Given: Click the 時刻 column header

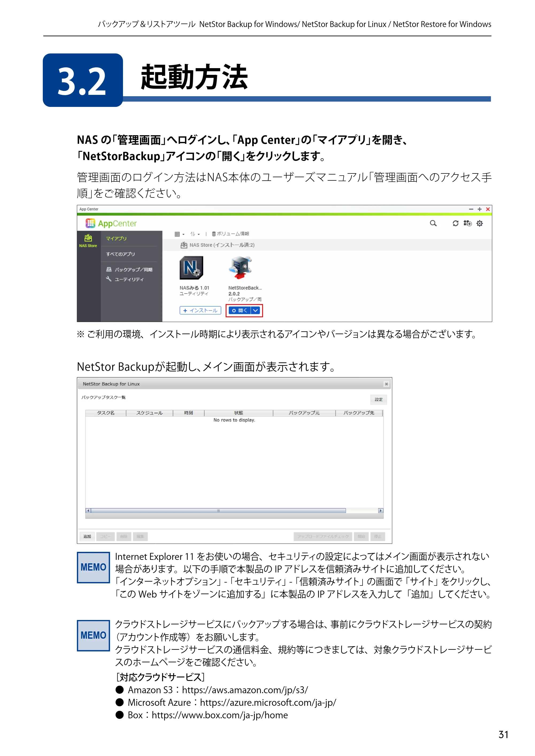Looking at the screenshot, I should coord(188,413).
